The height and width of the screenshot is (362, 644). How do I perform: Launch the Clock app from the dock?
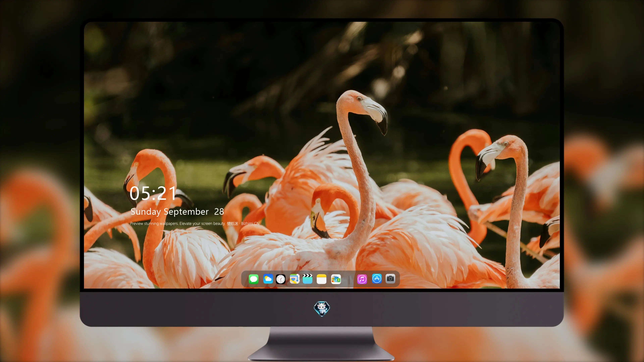281,279
